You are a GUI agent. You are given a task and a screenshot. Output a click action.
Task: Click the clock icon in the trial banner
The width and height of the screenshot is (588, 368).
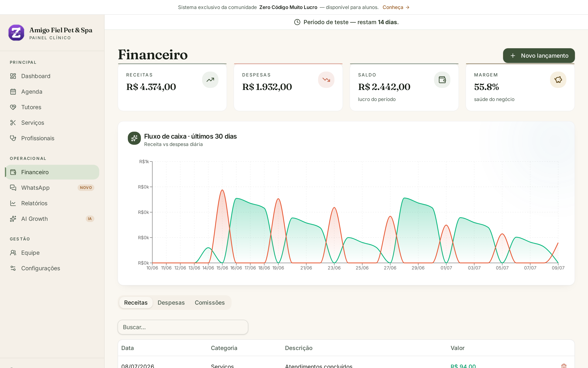click(297, 22)
